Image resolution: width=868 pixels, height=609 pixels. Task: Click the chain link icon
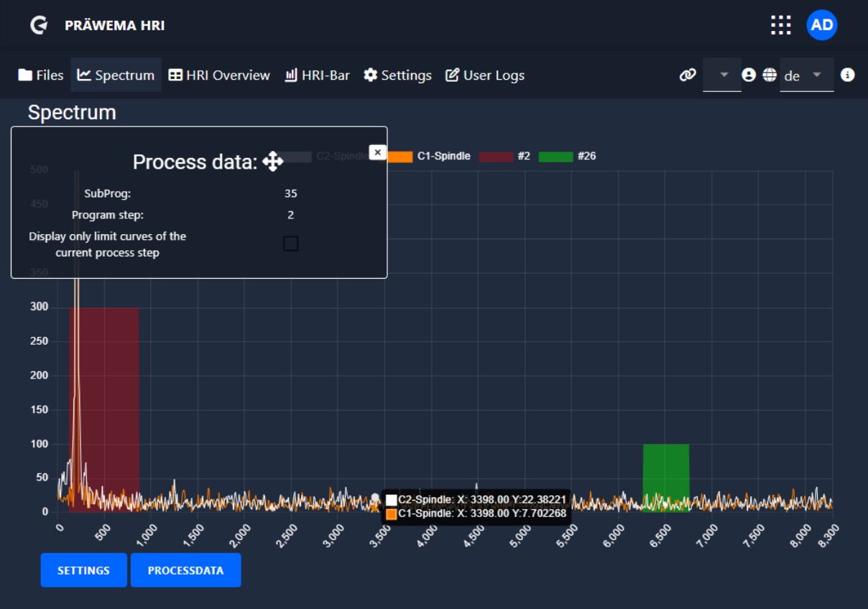click(688, 75)
